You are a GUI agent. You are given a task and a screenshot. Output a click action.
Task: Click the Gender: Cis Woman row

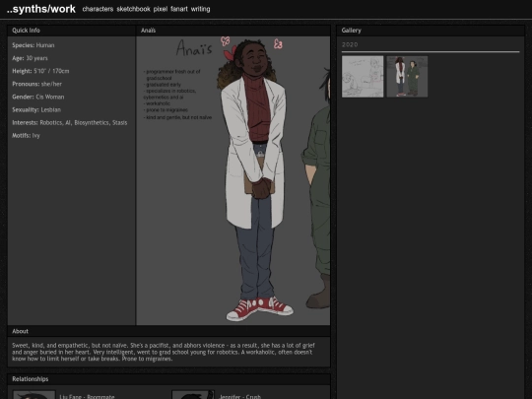(x=38, y=97)
